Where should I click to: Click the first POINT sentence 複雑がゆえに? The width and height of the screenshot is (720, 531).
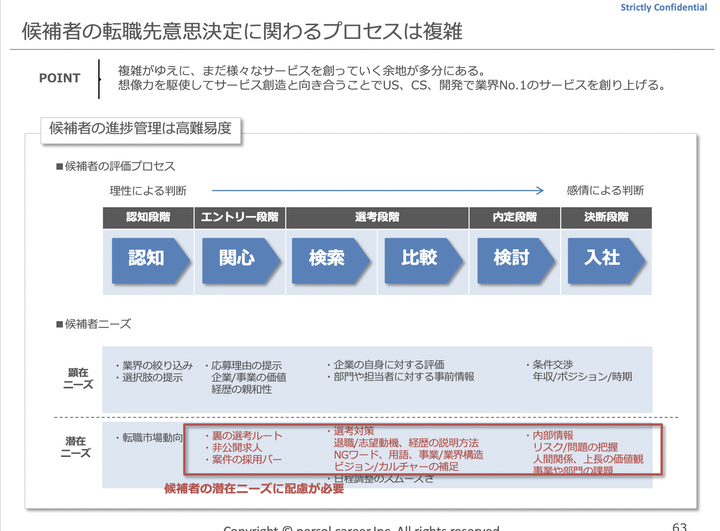click(302, 71)
